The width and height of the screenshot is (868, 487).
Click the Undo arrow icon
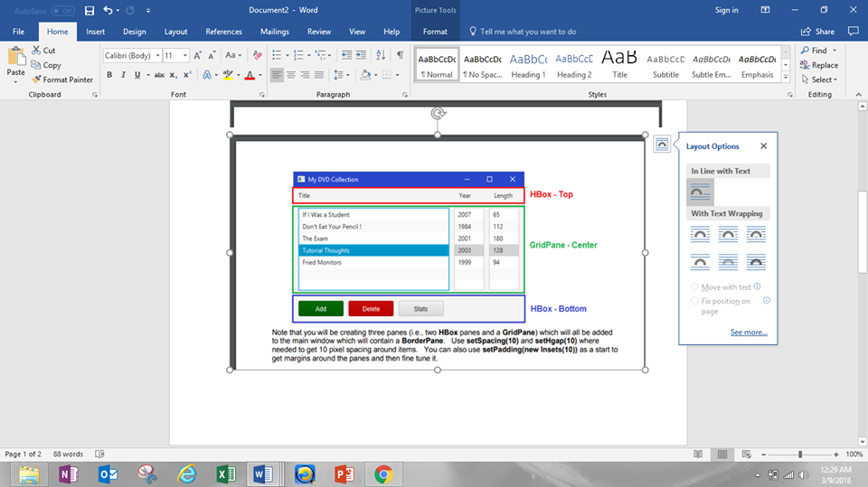click(108, 11)
